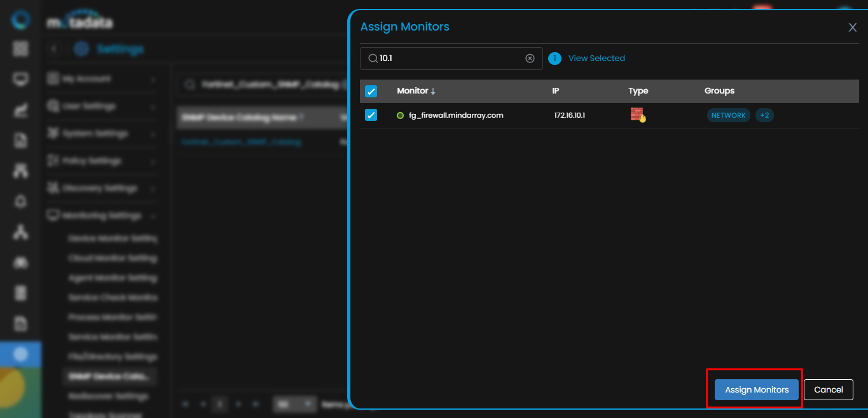
Task: Select monitor name fg_firewall.mindarray.com
Action: tap(456, 115)
